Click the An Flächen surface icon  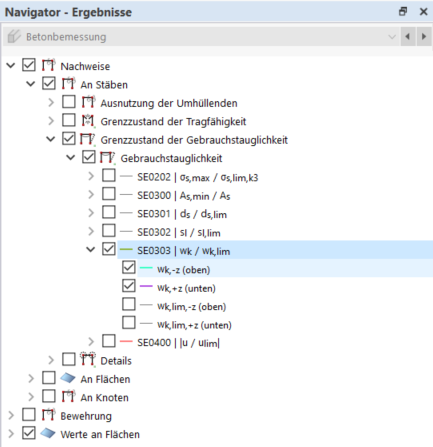(x=68, y=378)
